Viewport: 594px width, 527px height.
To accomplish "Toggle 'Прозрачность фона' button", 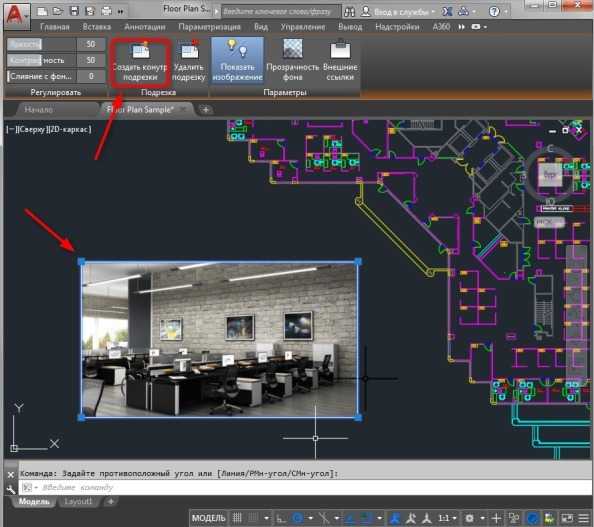I will 292,60.
